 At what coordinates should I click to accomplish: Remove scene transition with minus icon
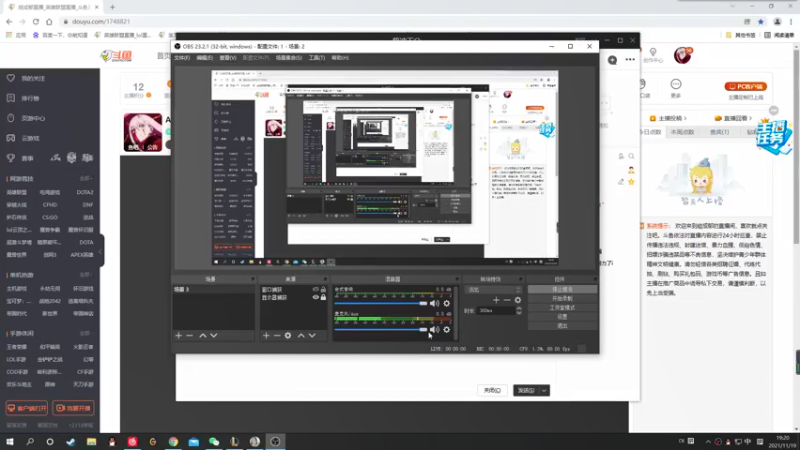point(507,300)
